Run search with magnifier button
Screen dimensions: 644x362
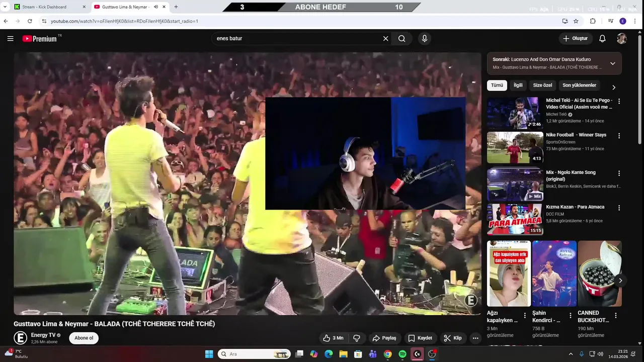401,39
